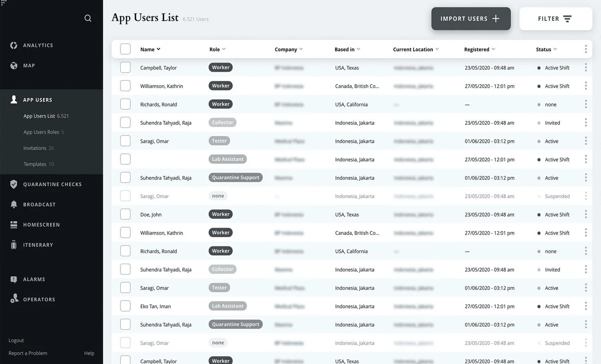Click the plus icon on Import Users

(x=496, y=18)
